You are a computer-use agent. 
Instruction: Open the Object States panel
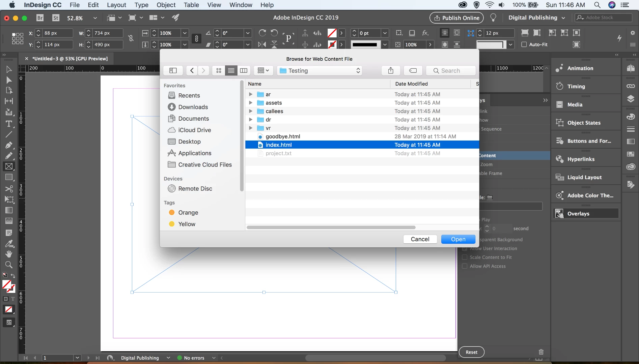click(586, 123)
